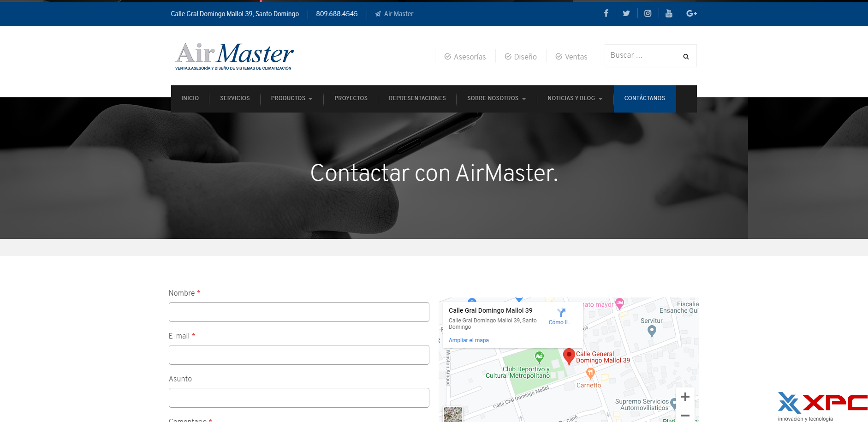
Task: Zoom out the map with minus button
Action: [685, 415]
